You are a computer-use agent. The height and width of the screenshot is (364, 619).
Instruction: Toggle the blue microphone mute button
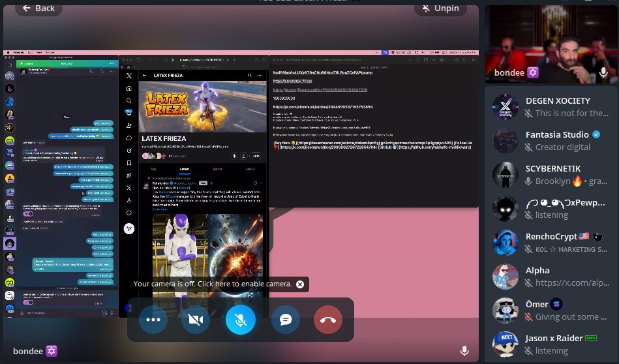(x=241, y=320)
